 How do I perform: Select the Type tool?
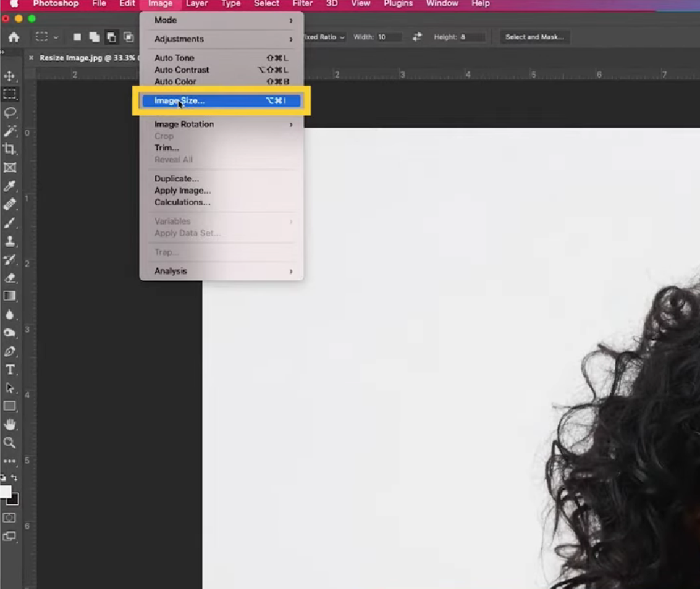coord(9,369)
